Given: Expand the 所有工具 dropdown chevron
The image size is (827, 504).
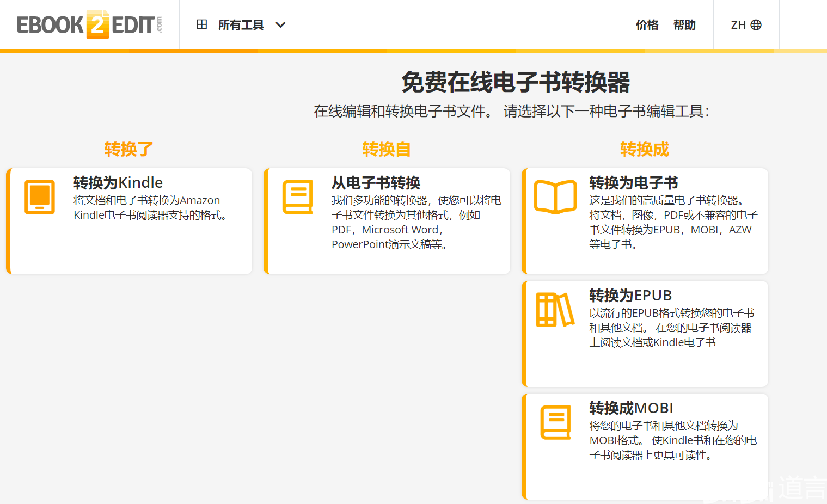Looking at the screenshot, I should [x=280, y=25].
